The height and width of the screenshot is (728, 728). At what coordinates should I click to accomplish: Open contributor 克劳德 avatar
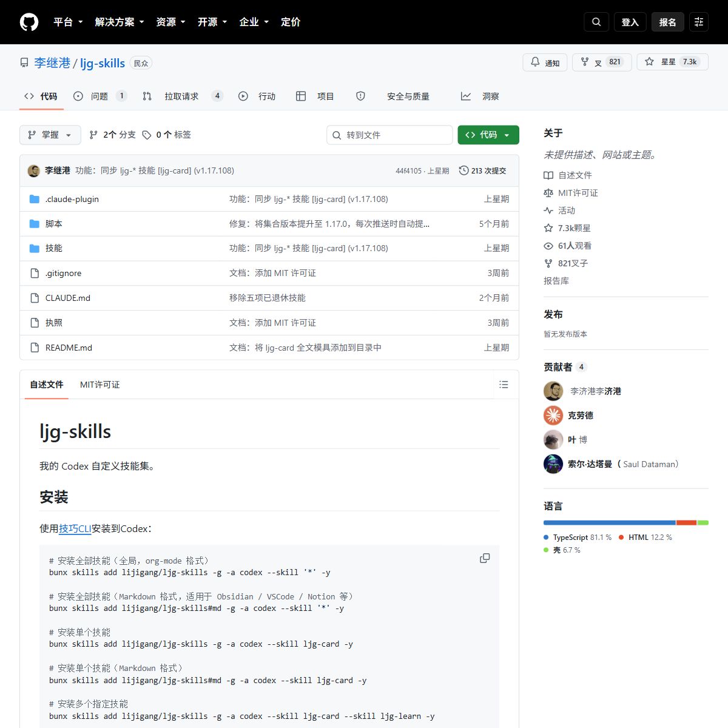[x=553, y=416]
